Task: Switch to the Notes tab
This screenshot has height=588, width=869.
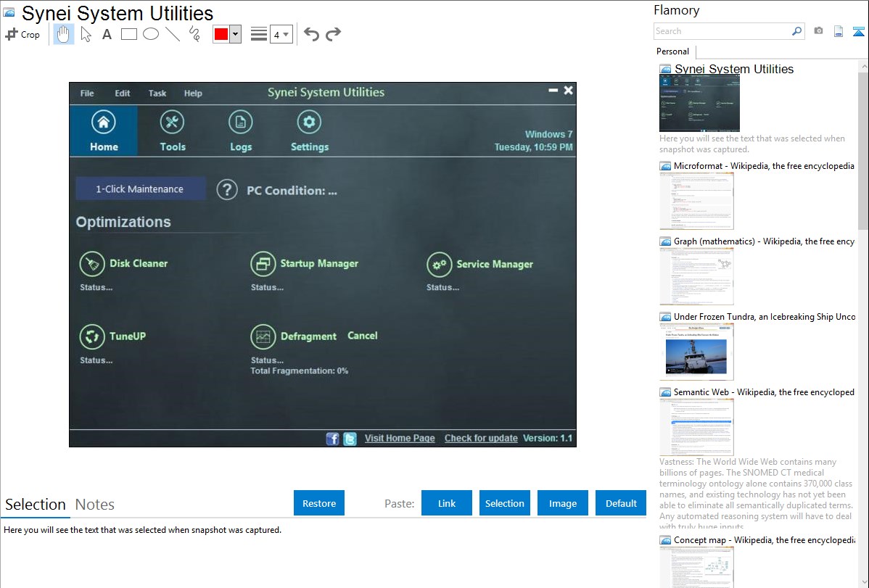Action: [95, 505]
